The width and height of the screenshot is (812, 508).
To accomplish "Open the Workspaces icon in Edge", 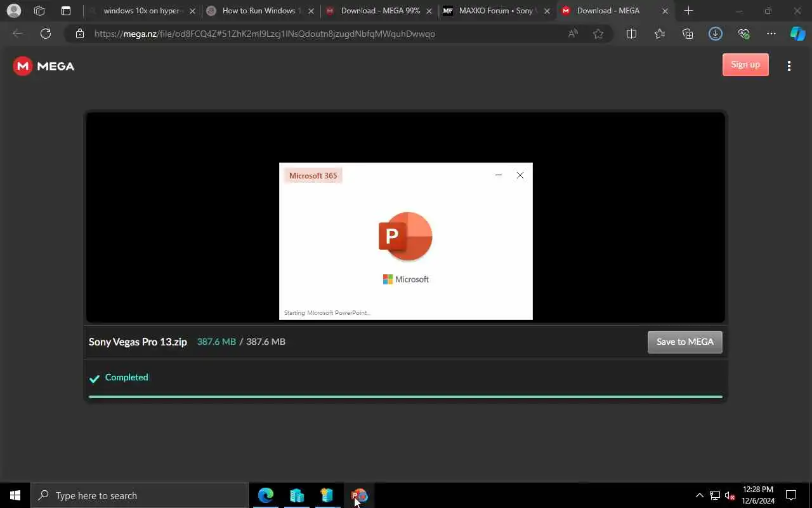I will [x=39, y=11].
